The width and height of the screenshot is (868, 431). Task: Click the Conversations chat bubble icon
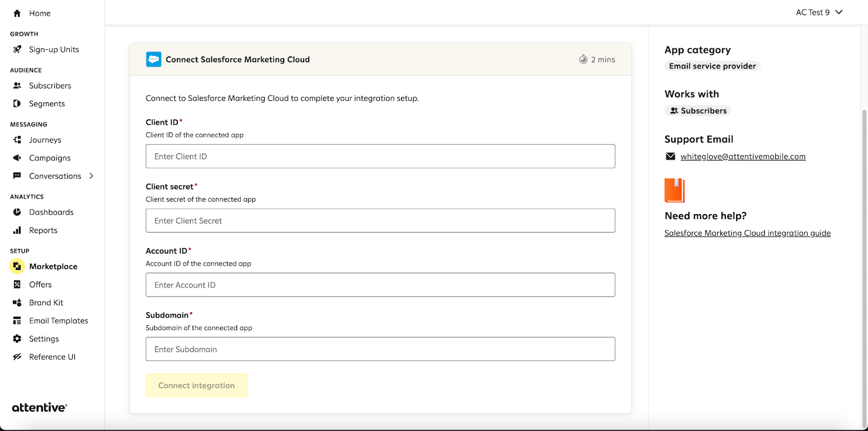[x=17, y=176]
